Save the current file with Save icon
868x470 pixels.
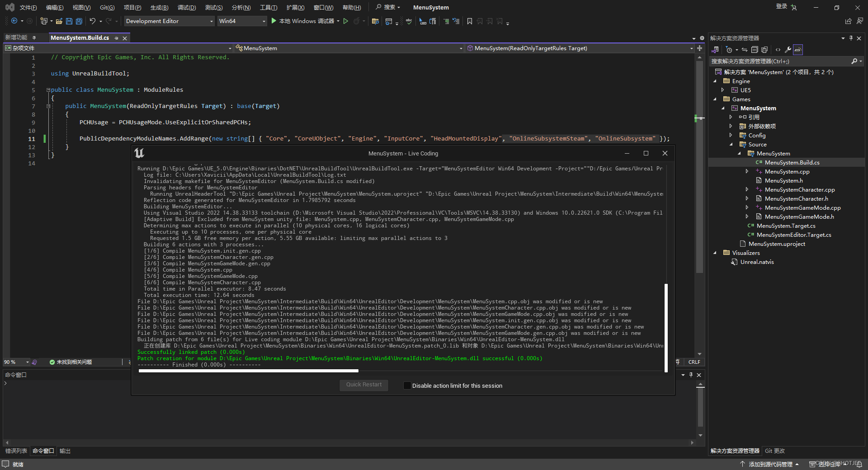point(69,21)
